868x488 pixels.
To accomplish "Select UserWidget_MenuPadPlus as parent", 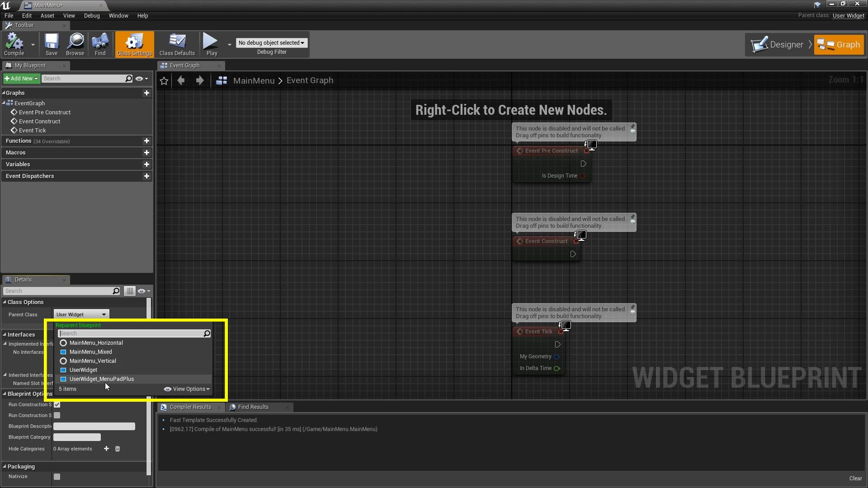I will click(101, 378).
